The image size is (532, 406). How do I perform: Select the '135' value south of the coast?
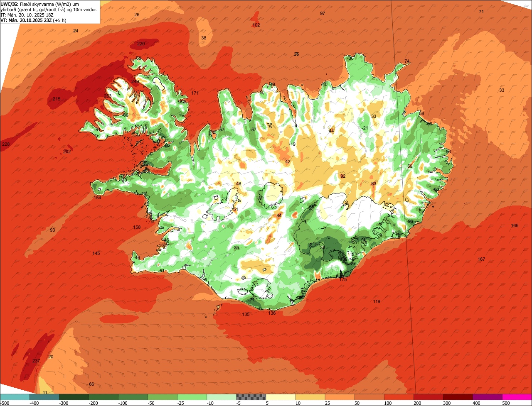[x=246, y=314]
